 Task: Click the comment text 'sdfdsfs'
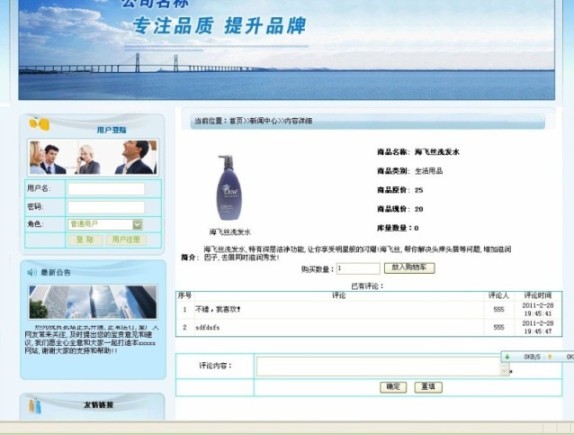(208, 327)
